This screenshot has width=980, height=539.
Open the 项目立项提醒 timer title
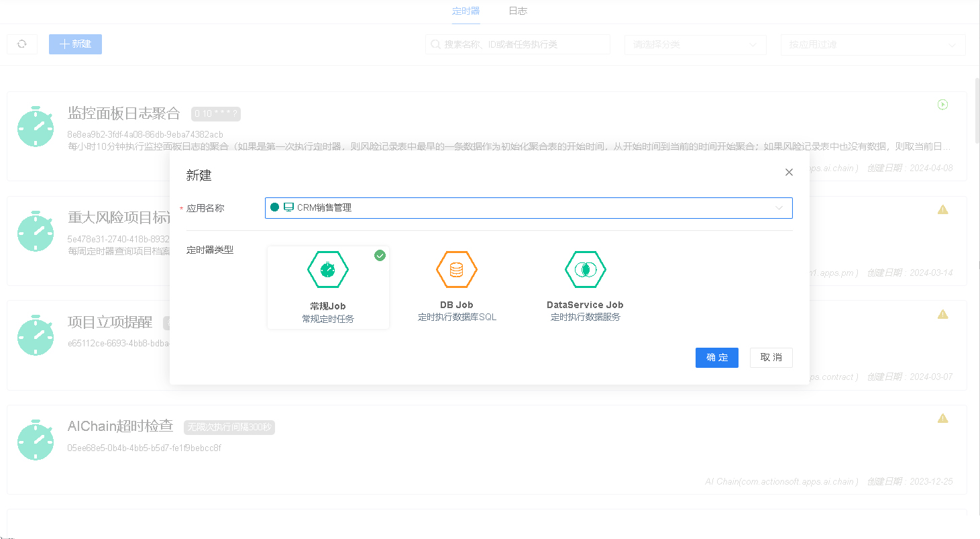(x=110, y=322)
